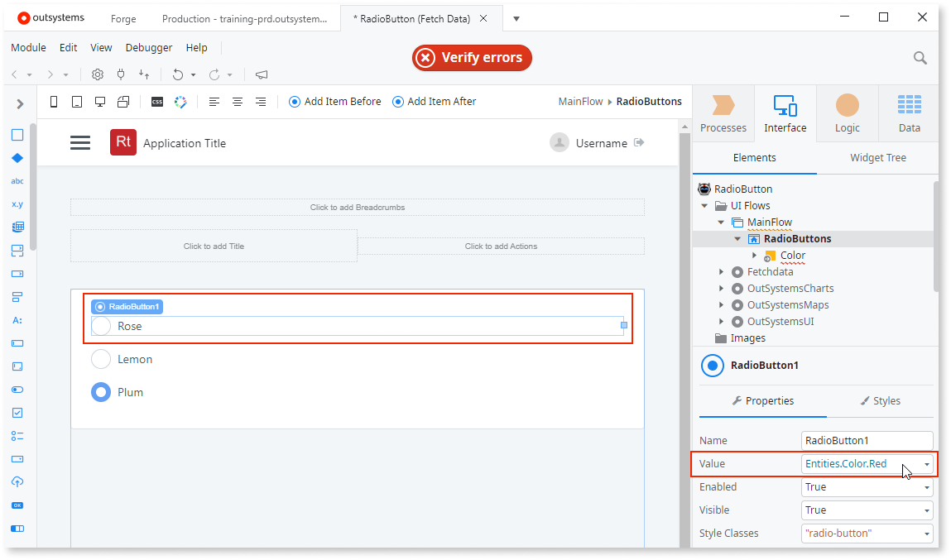Open the CSS editor icon
Screen dimensions: 951x560
point(156,101)
